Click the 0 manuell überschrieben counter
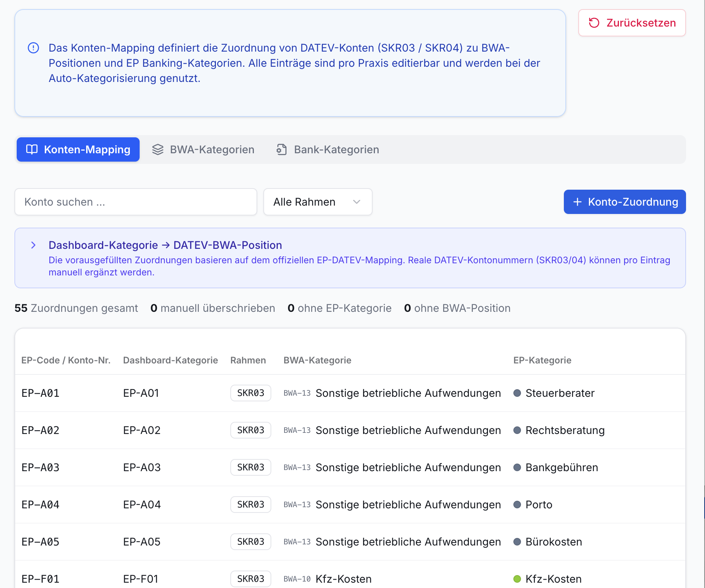This screenshot has height=588, width=705. pyautogui.click(x=213, y=308)
